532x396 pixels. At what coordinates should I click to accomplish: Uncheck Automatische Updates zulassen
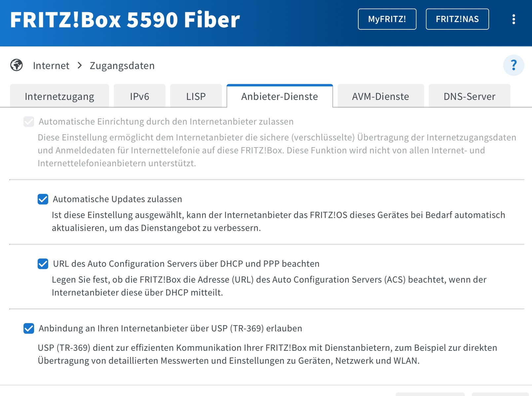(x=43, y=199)
